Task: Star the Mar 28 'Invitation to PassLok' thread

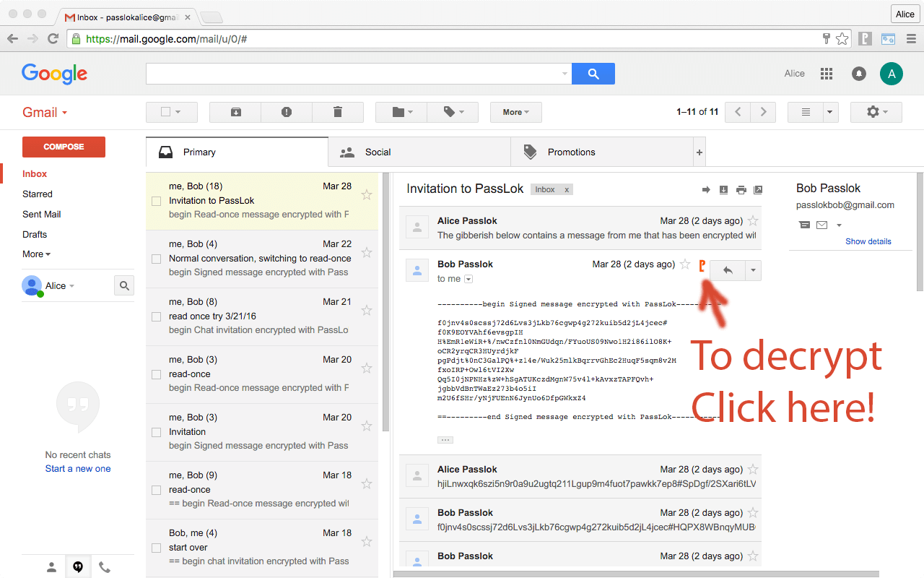Action: point(367,194)
